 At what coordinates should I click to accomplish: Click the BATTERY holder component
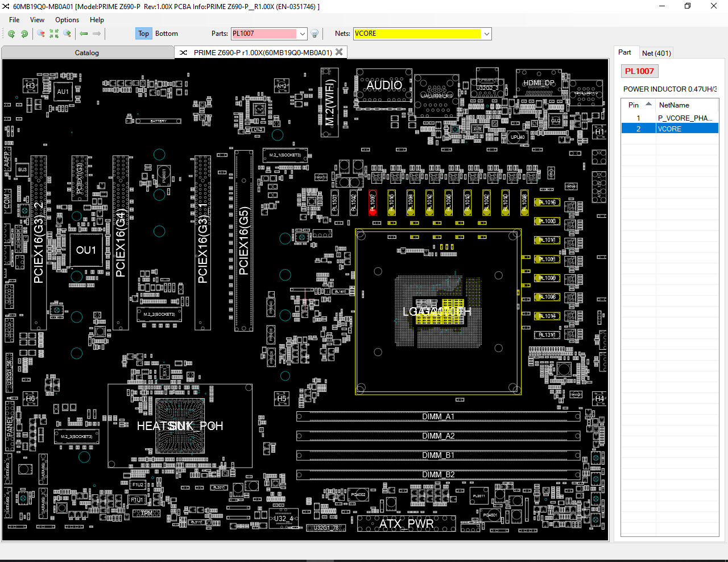pyautogui.click(x=158, y=121)
